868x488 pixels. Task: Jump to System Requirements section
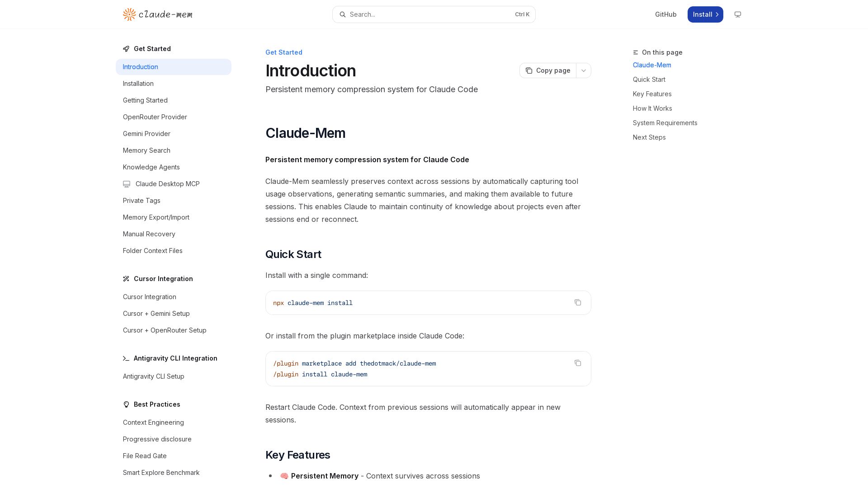pos(665,123)
